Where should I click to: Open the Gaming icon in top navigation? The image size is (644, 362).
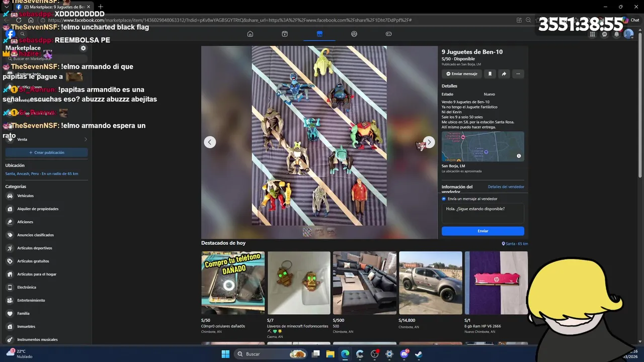click(x=388, y=34)
